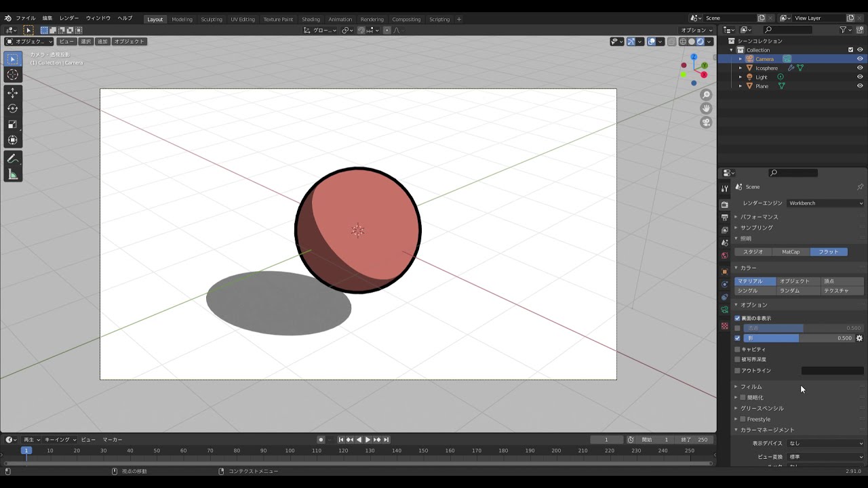Switch viewport to wireframe shading
This screenshot has width=868, height=488.
pos(683,41)
